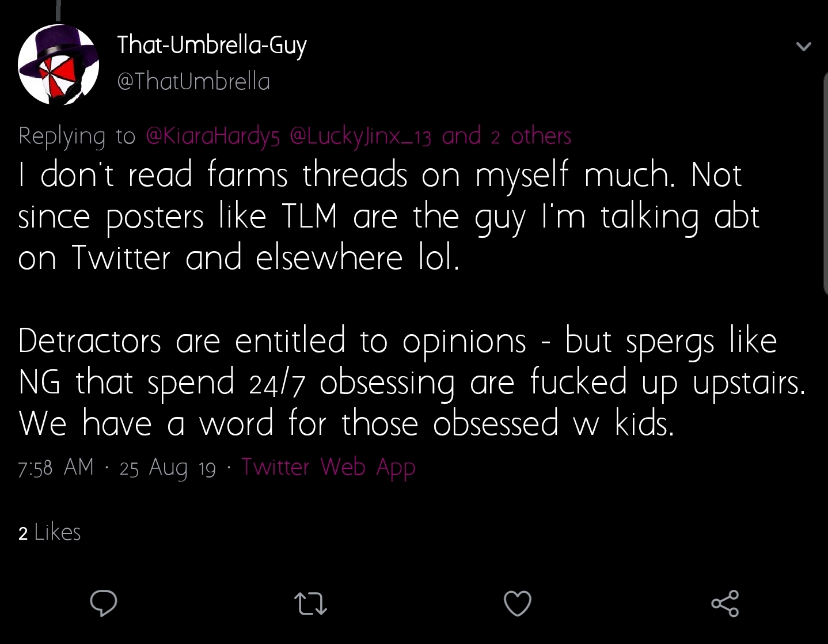This screenshot has height=644, width=828.
Task: Open the @KiaraHardy5 mention link
Action: click(213, 136)
